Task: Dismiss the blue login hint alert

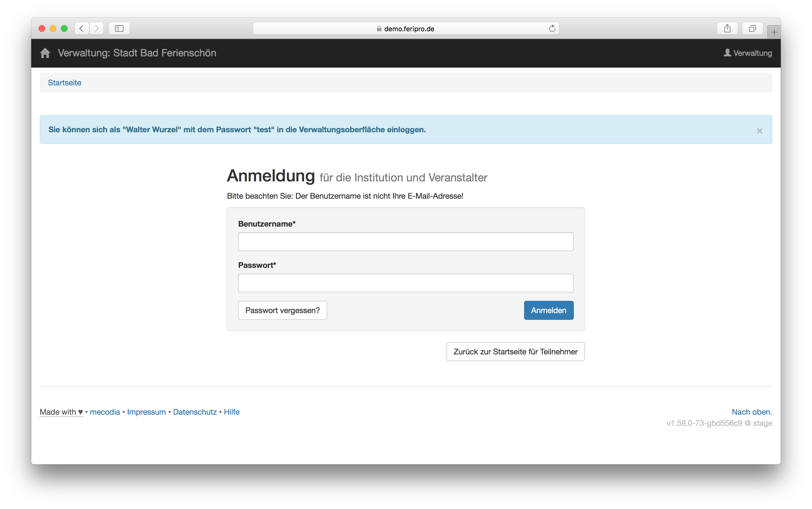Action: tap(760, 131)
